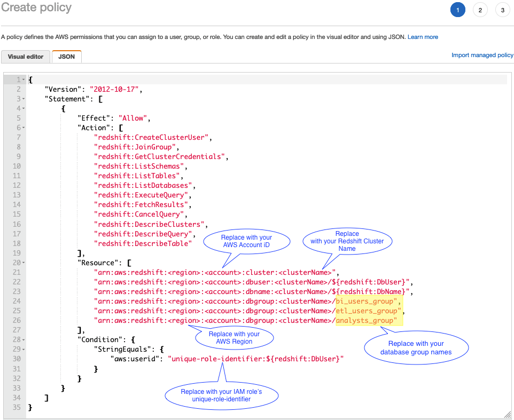This screenshot has height=420, width=514.
Task: Click the "redshift:CreateClusterUser" action
Action: (x=151, y=138)
